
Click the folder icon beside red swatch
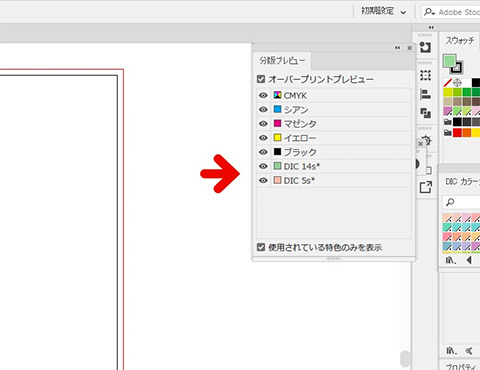(x=448, y=133)
